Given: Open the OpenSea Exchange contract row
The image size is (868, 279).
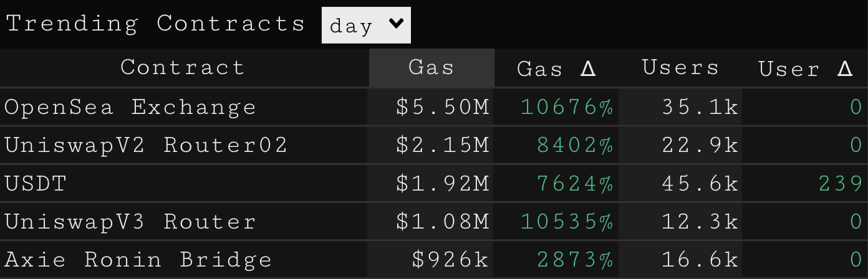Looking at the screenshot, I should point(130,107).
